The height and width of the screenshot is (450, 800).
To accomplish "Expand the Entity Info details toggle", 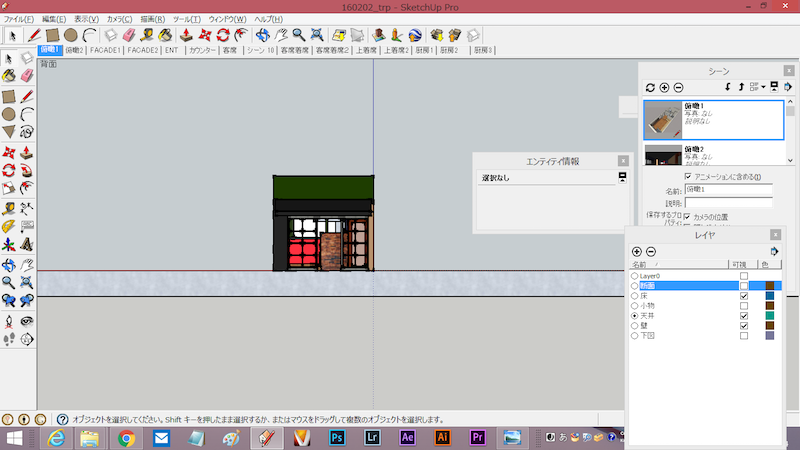I will pyautogui.click(x=622, y=177).
